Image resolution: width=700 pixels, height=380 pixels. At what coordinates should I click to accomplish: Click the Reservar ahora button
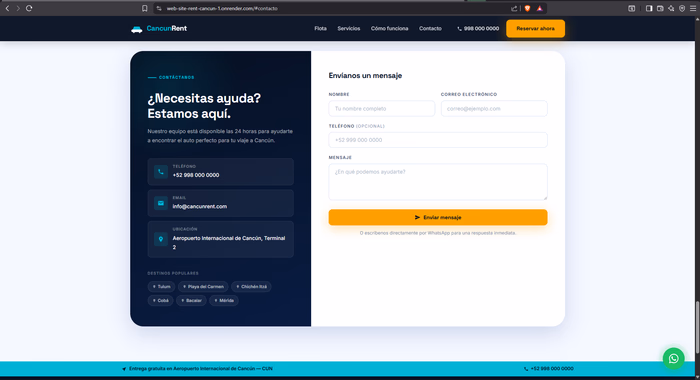pos(535,29)
